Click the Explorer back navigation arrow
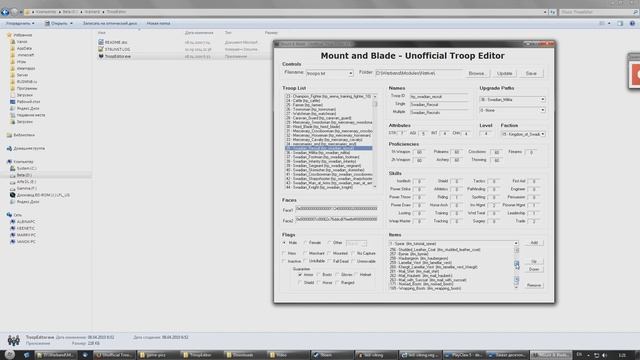This screenshot has width=640, height=360. 5,12
